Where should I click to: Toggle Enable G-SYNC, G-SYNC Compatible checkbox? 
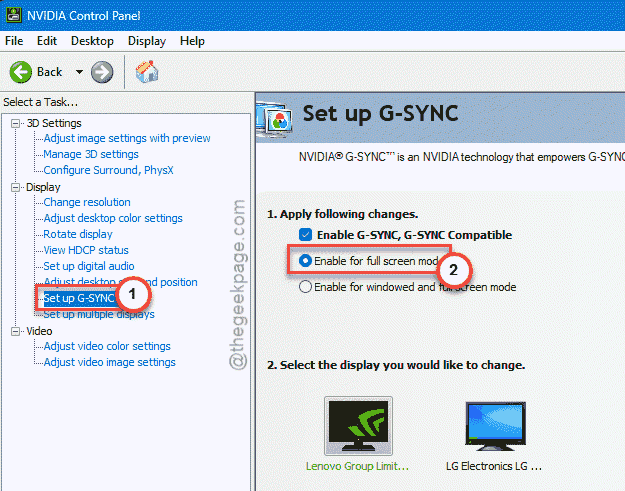pyautogui.click(x=305, y=235)
